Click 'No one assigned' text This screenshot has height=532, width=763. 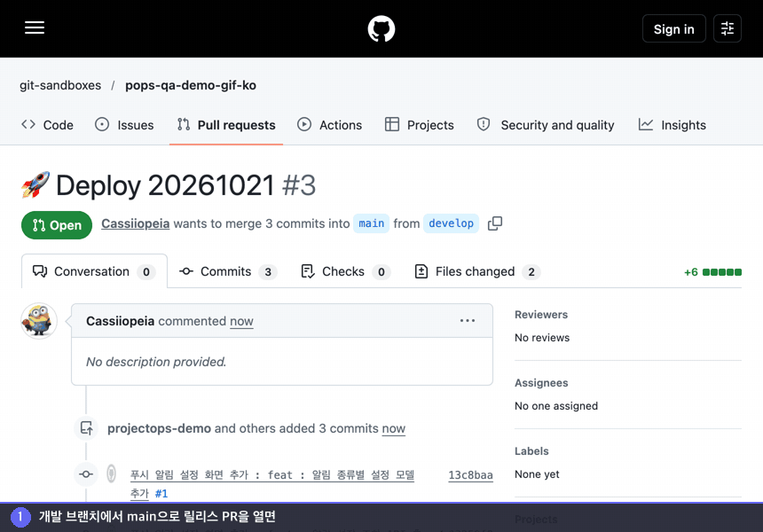(x=556, y=405)
